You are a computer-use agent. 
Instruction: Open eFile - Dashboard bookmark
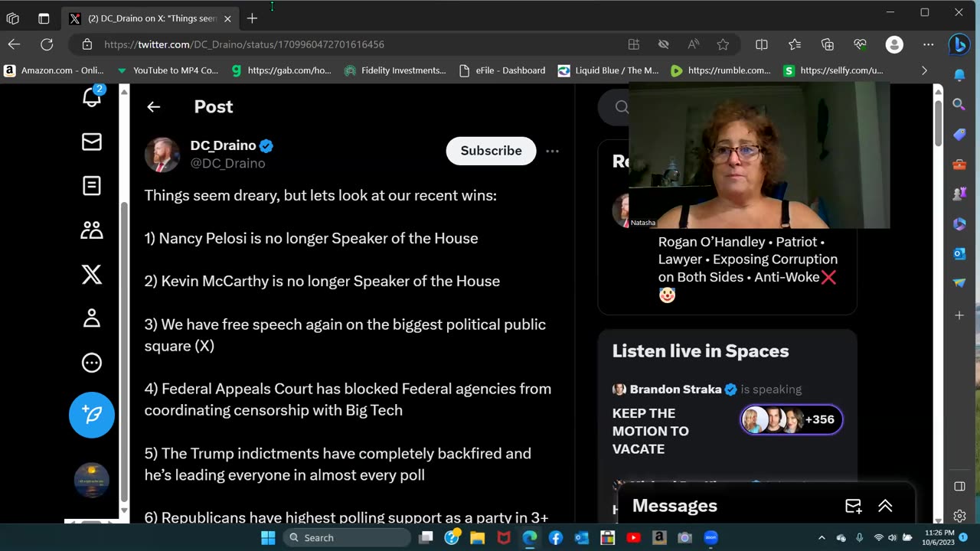pos(502,70)
